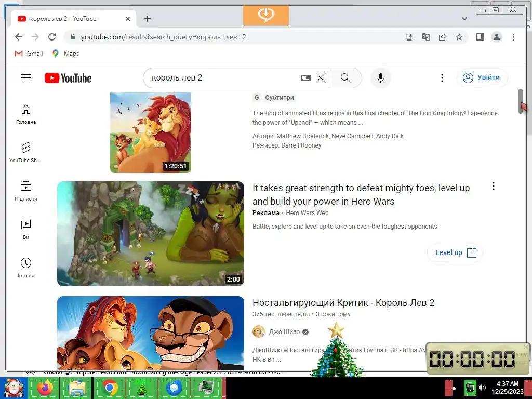Click the orange download overlay button
Image resolution: width=532 pixels, height=399 pixels.
(266, 15)
